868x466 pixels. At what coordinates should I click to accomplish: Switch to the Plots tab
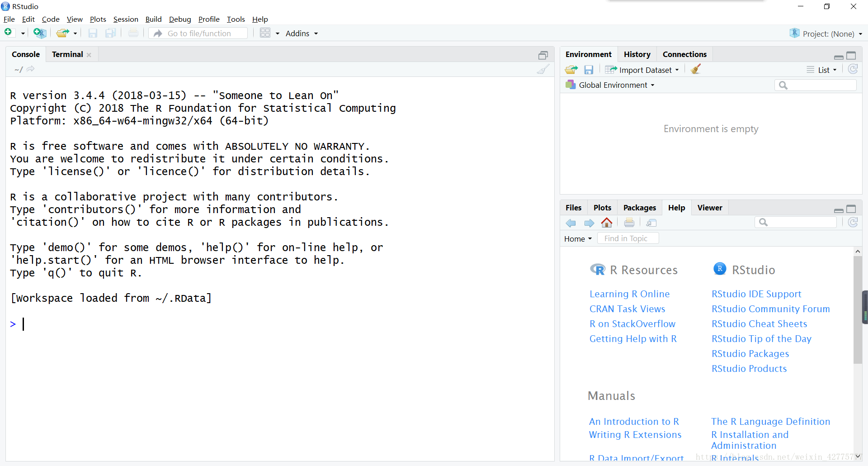coord(602,208)
